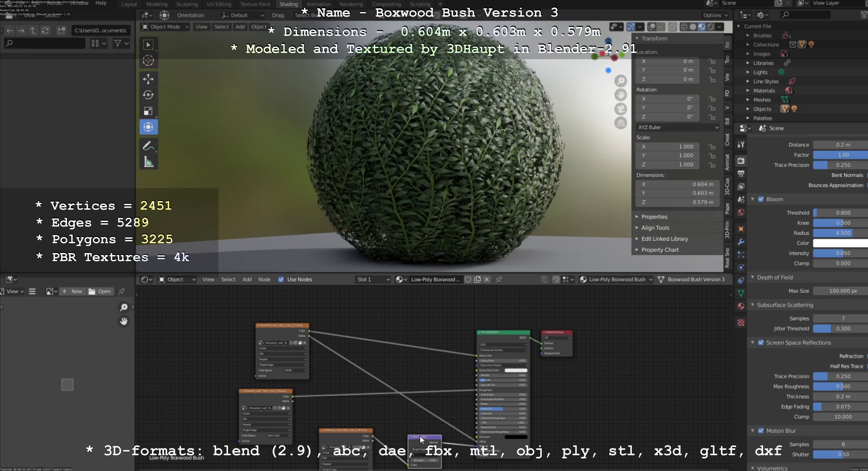Choose the Rotate tool
The width and height of the screenshot is (868, 471).
click(148, 95)
